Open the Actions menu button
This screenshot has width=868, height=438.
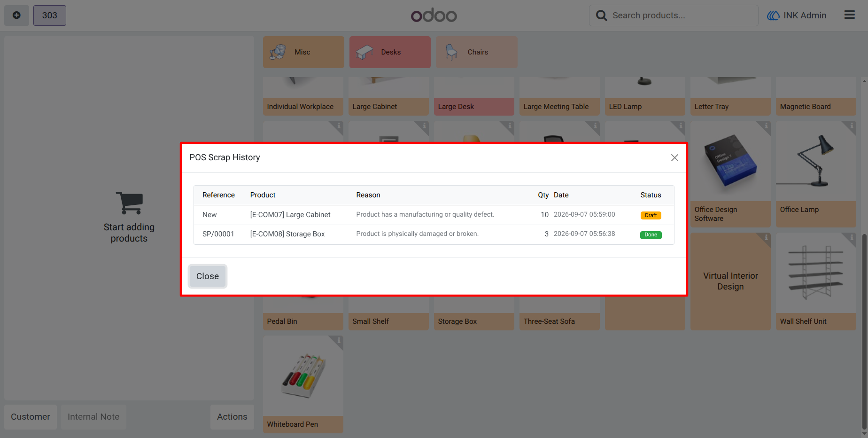pos(232,417)
